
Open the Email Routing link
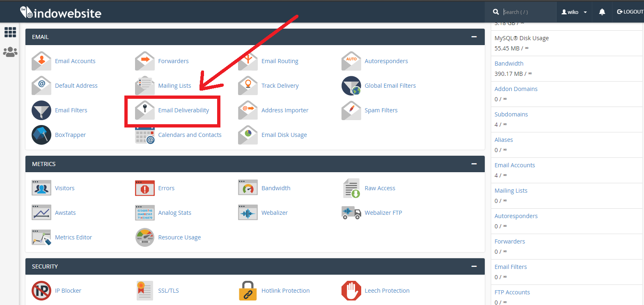pos(280,61)
